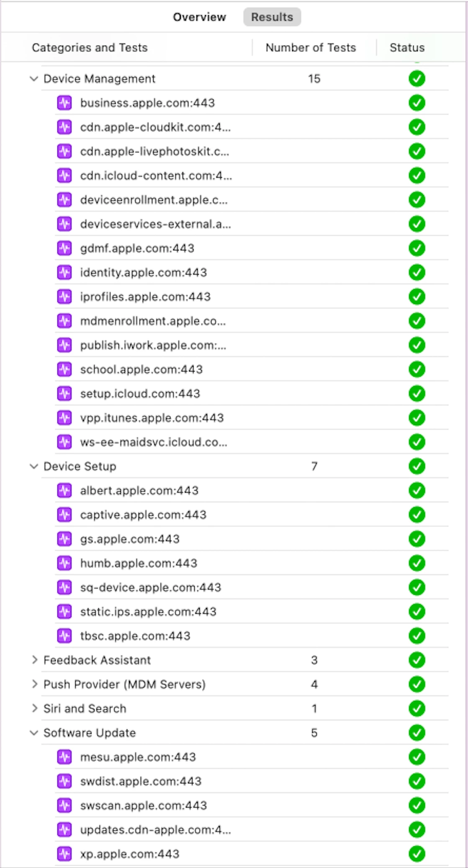The height and width of the screenshot is (868, 468).
Task: Click the Status column header
Action: pos(407,48)
